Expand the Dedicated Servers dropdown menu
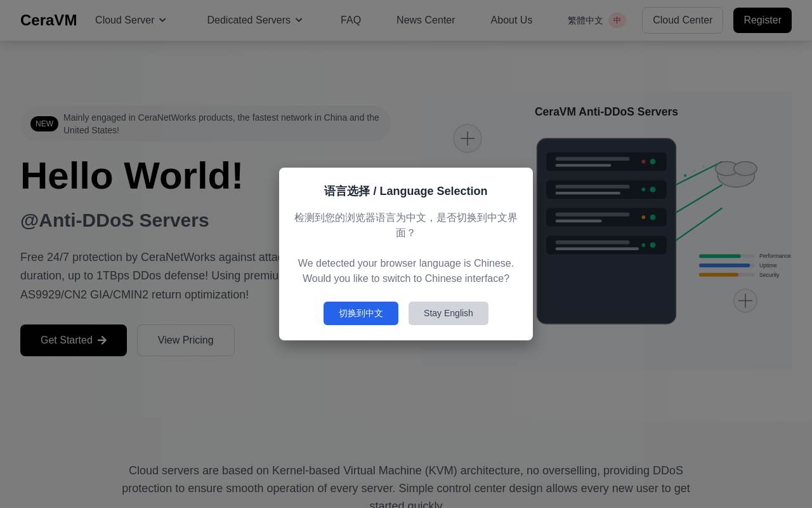812x508 pixels. [255, 20]
